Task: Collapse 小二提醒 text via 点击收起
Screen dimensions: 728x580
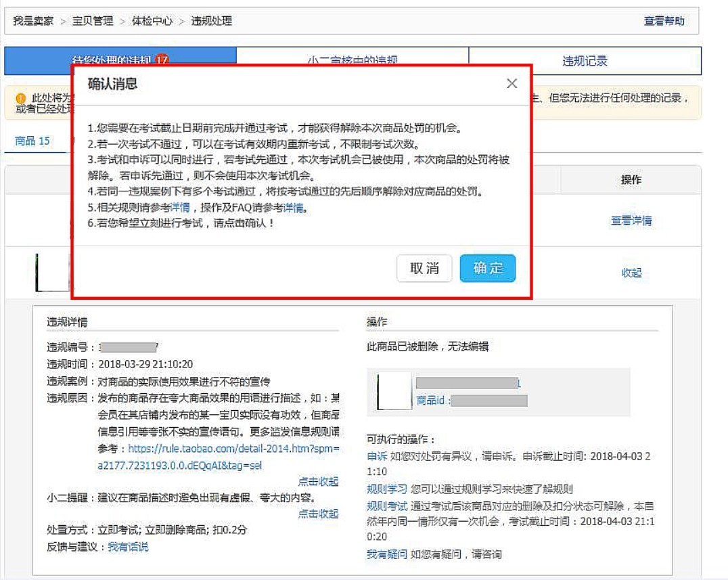Action: click(318, 514)
